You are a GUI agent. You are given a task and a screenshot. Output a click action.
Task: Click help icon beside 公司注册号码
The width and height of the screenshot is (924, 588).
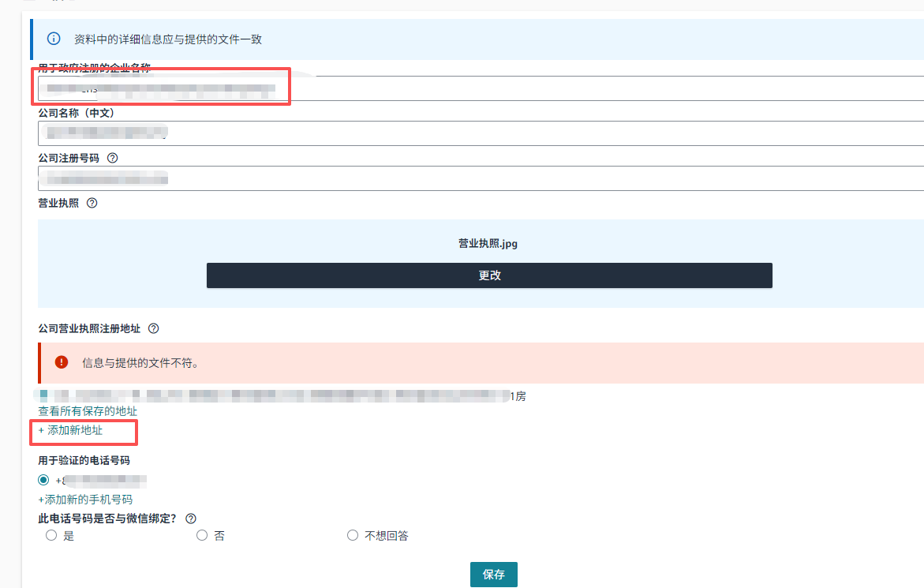tap(112, 158)
